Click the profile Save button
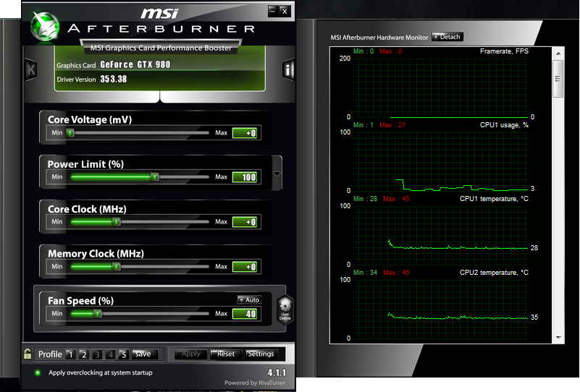The image size is (580, 392). (145, 354)
